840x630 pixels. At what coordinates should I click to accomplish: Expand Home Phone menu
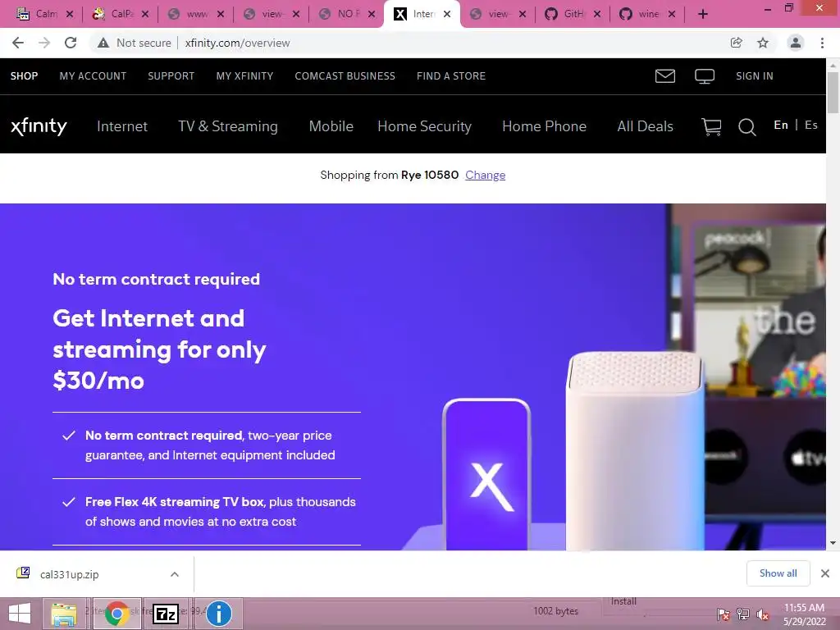pos(545,126)
